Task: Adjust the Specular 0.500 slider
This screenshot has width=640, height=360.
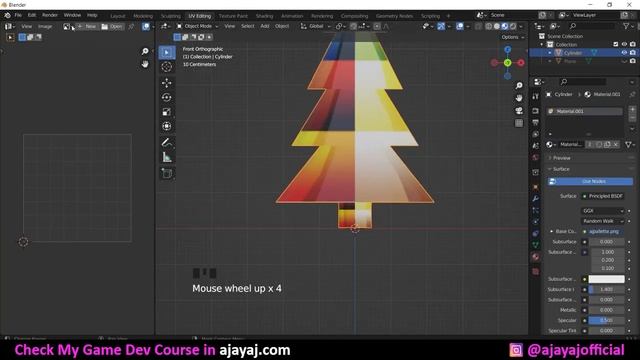Action: pyautogui.click(x=607, y=320)
